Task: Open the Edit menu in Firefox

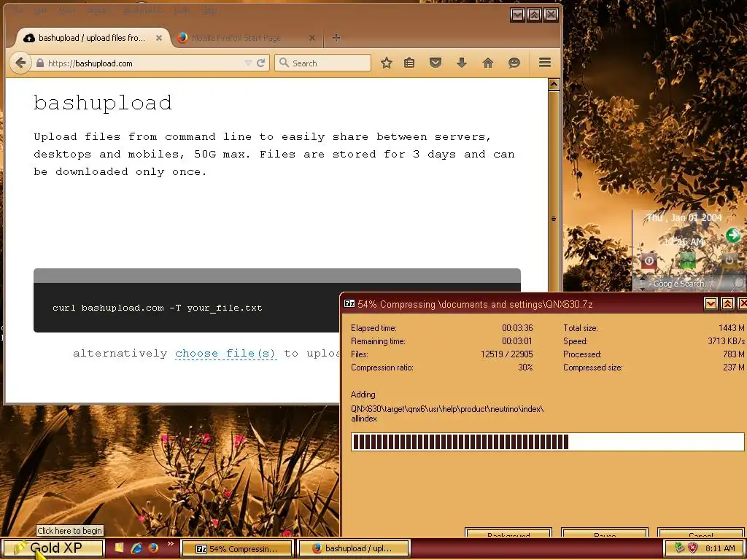Action: click(41, 10)
